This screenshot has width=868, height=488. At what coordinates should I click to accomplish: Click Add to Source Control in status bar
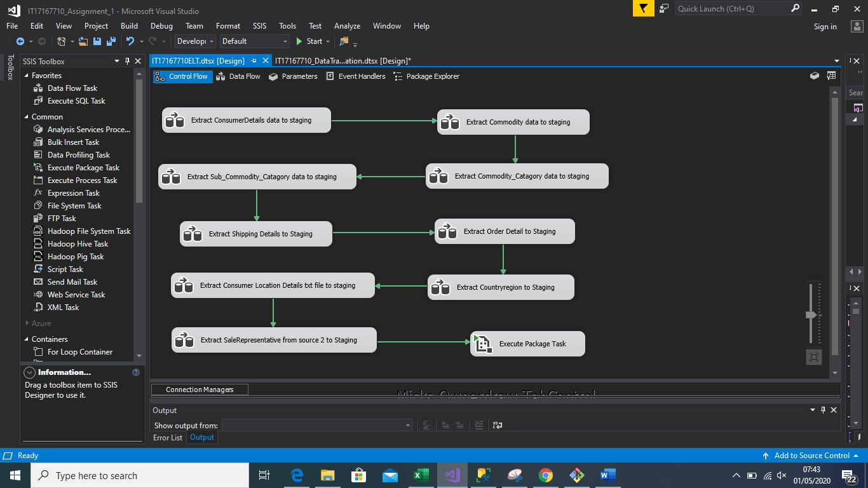pos(812,456)
